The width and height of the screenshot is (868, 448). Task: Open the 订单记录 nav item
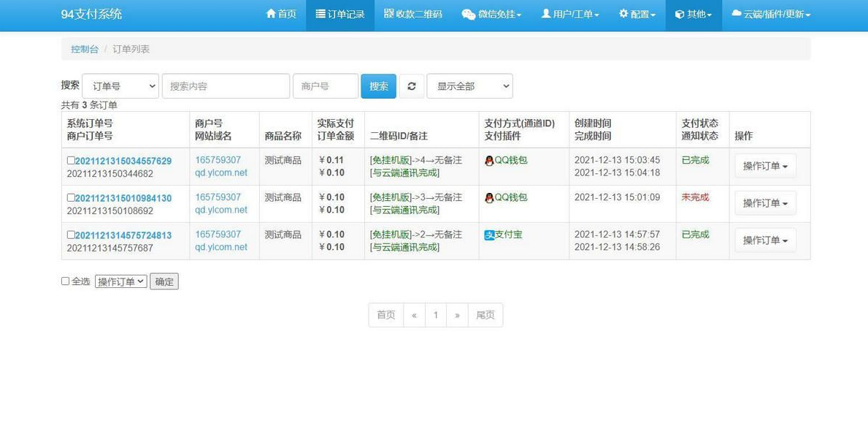point(340,15)
